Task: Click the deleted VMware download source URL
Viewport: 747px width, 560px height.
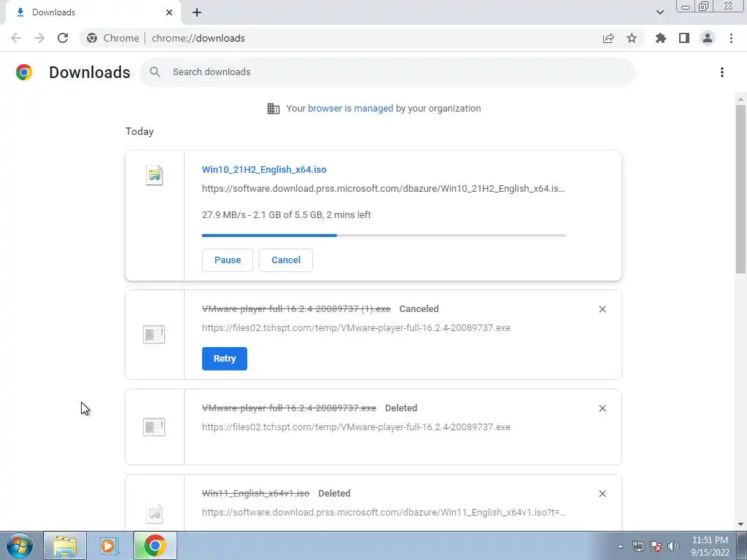Action: pyautogui.click(x=356, y=427)
